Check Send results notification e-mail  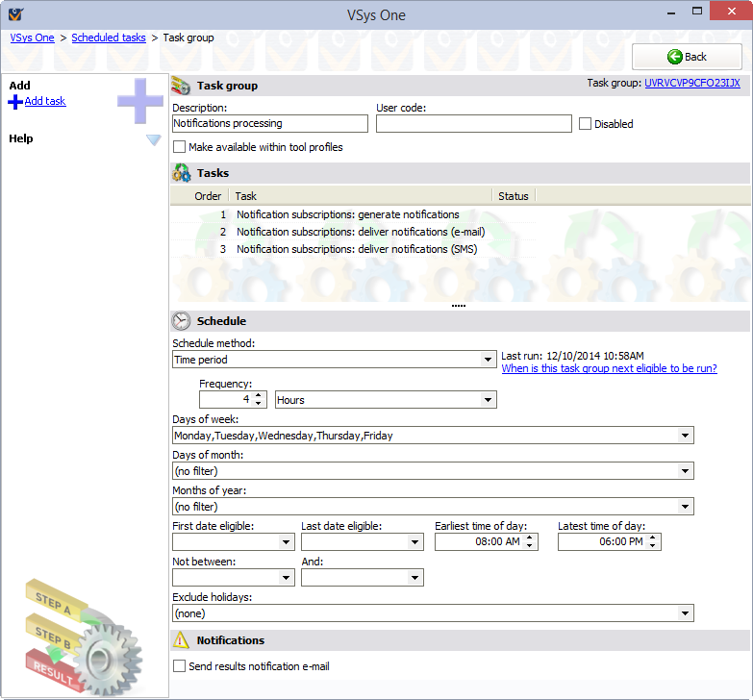click(x=179, y=666)
